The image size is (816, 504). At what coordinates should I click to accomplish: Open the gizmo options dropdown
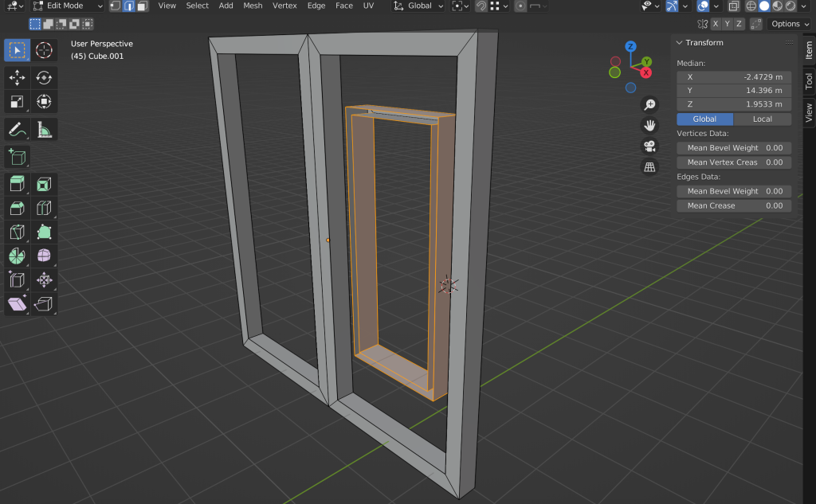[685, 6]
